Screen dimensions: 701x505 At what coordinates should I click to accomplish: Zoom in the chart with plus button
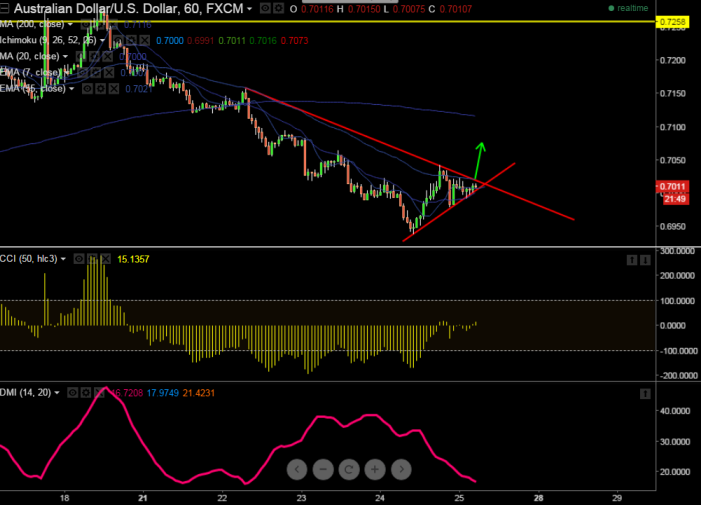[x=375, y=469]
